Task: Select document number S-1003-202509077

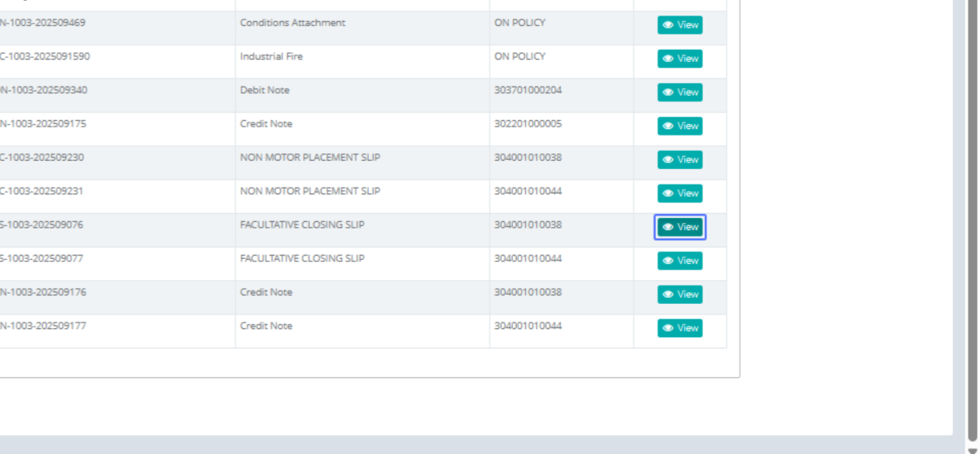Action: [42, 258]
